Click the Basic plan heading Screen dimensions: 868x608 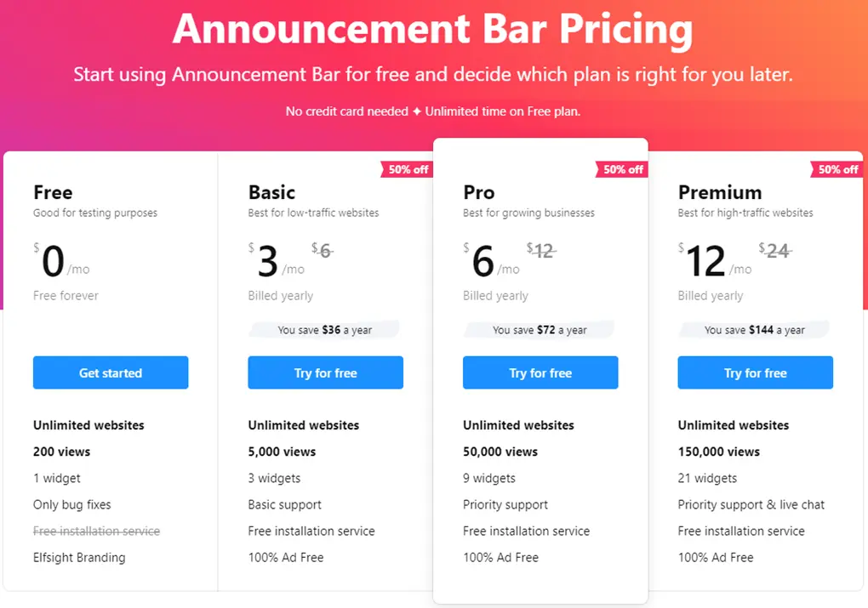tap(271, 192)
